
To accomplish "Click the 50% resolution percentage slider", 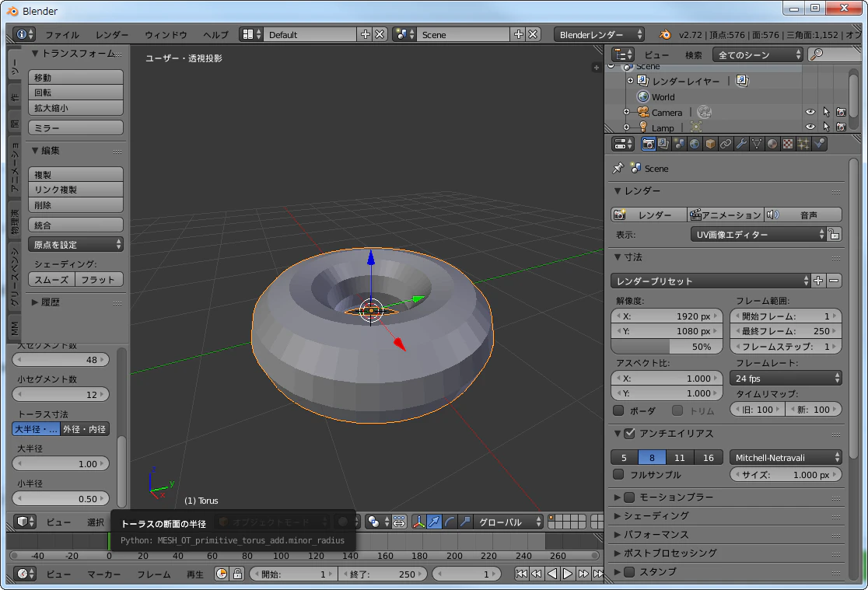I will [x=667, y=347].
